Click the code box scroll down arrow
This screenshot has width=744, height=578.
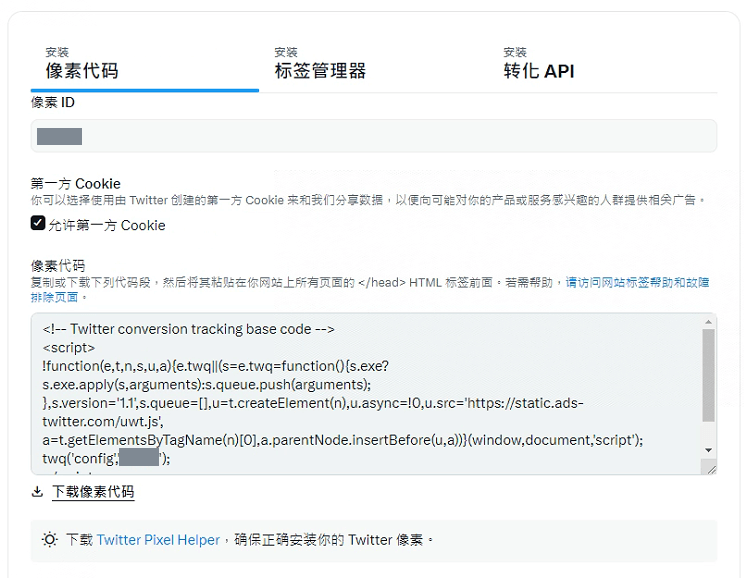click(x=708, y=450)
